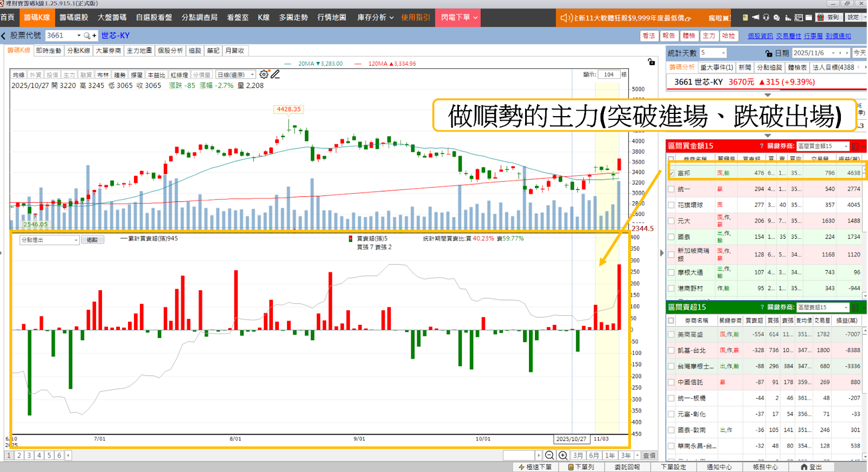Open the 大盤籌碼 menu item
Image resolution: width=868 pixels, height=472 pixels.
pos(112,17)
